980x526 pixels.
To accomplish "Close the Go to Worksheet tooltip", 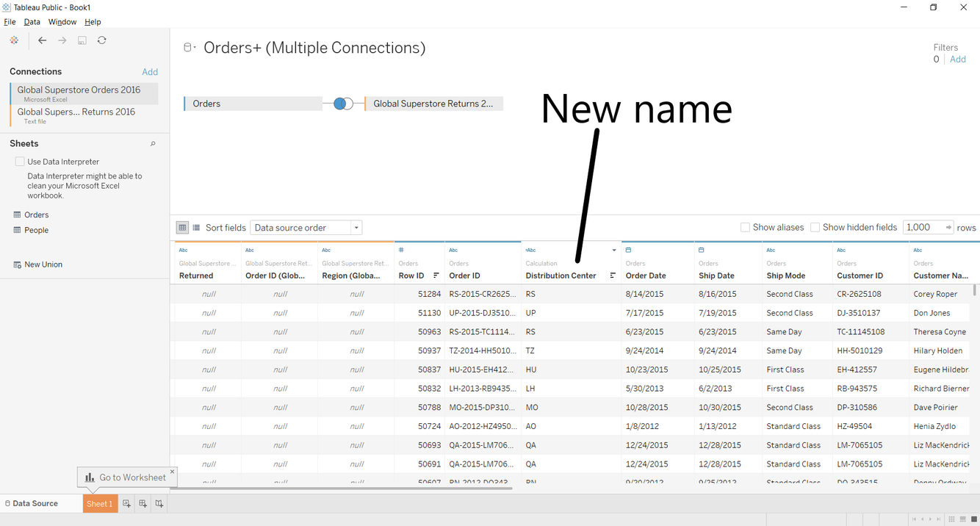I will point(173,472).
